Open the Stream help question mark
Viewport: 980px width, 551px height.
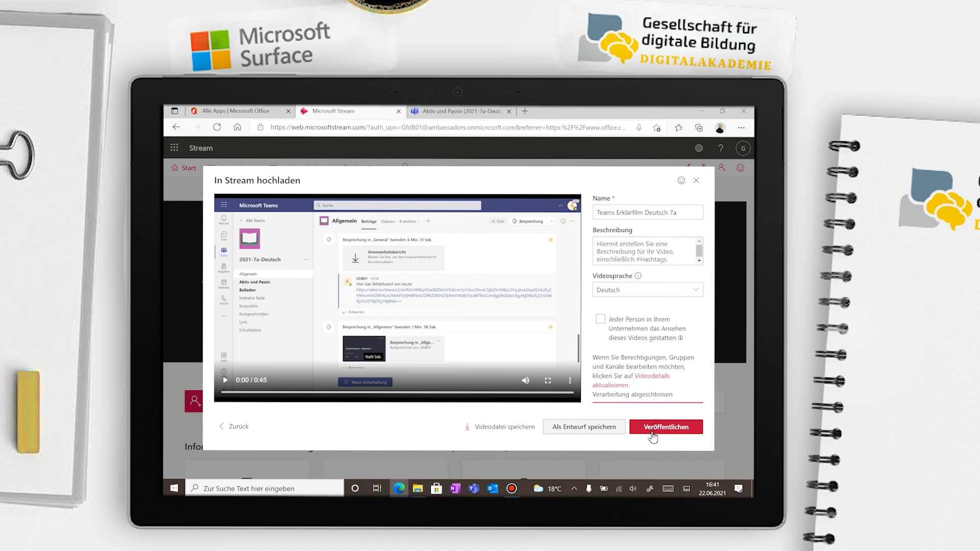click(x=721, y=148)
